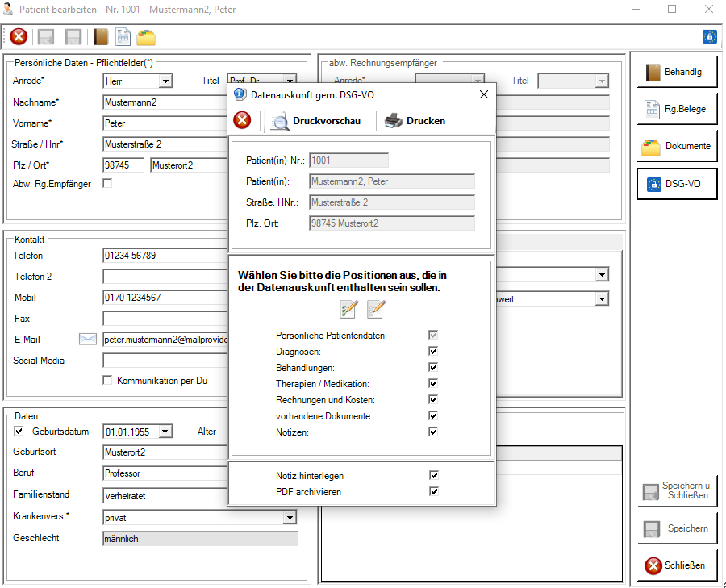Uncheck the Diagnosen checkbox

pos(433,351)
